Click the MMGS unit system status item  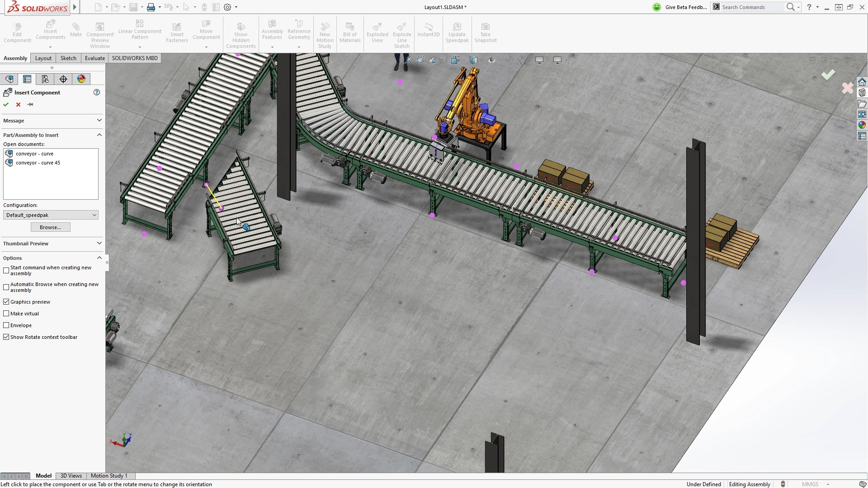(810, 484)
